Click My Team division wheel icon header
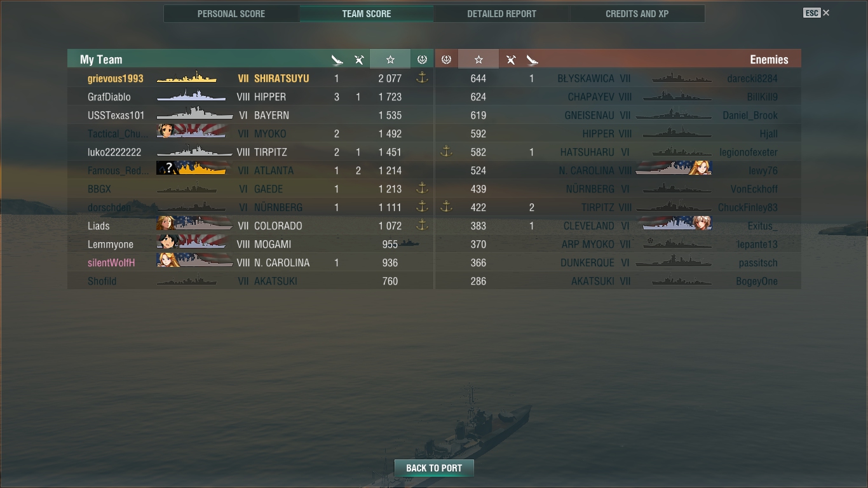868x488 pixels. [422, 59]
